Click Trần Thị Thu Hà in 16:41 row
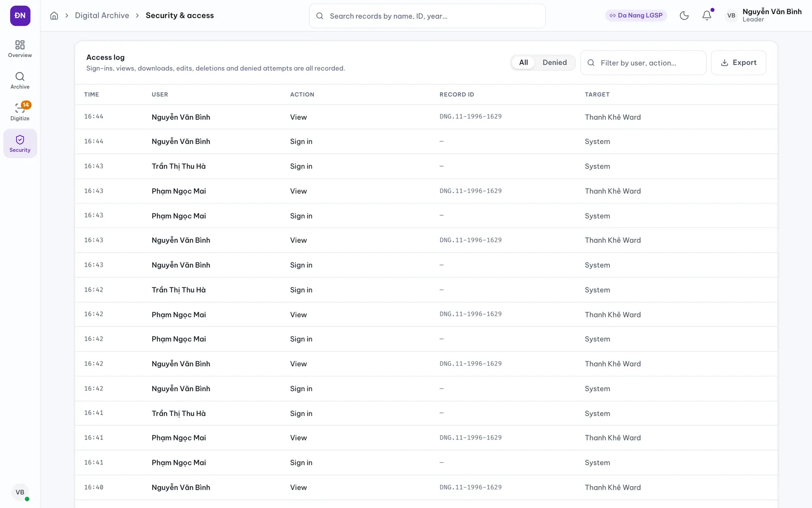Screen dimensions: 812x508 179,414
